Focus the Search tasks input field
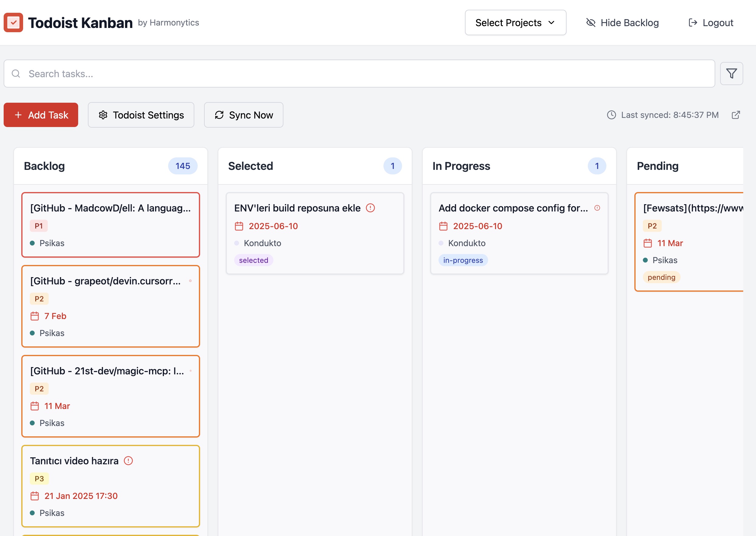 coord(363,73)
